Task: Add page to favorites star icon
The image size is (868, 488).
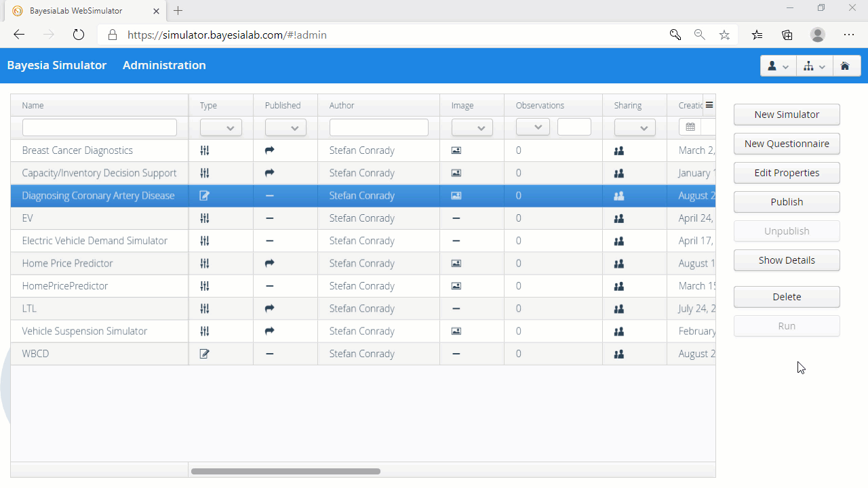Action: (x=724, y=35)
